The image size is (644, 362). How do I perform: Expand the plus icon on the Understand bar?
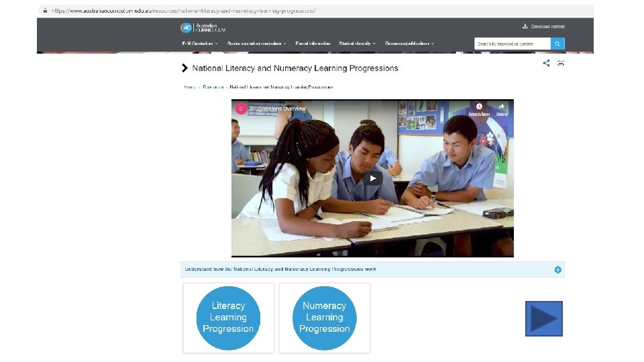click(x=557, y=269)
